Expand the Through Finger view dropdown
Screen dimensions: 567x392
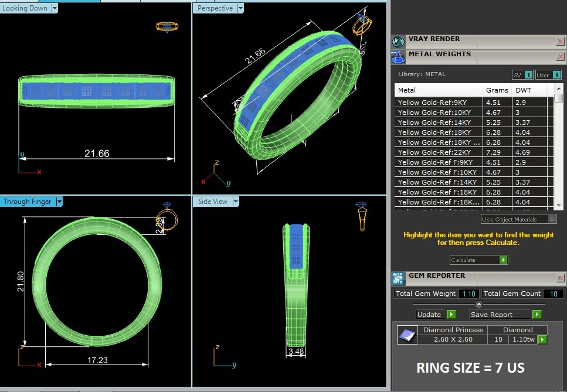point(59,202)
